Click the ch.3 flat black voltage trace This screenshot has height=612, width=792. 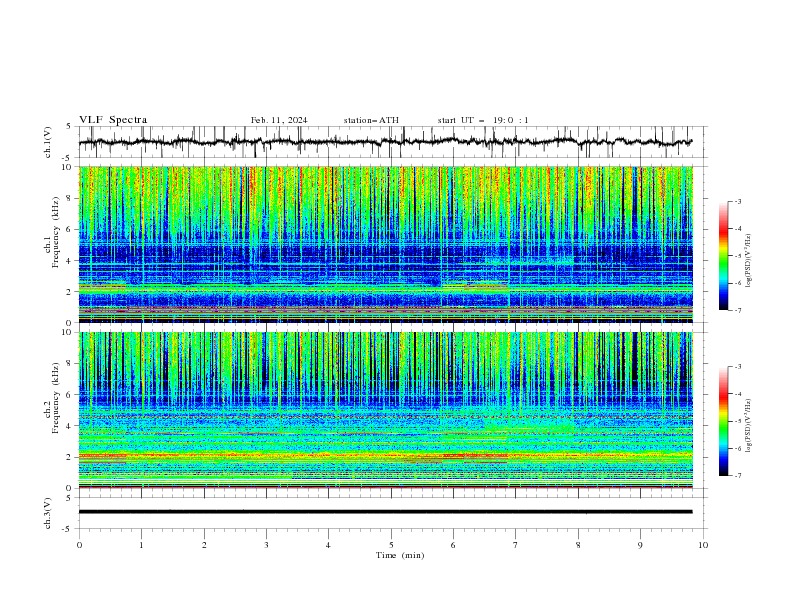pos(385,512)
